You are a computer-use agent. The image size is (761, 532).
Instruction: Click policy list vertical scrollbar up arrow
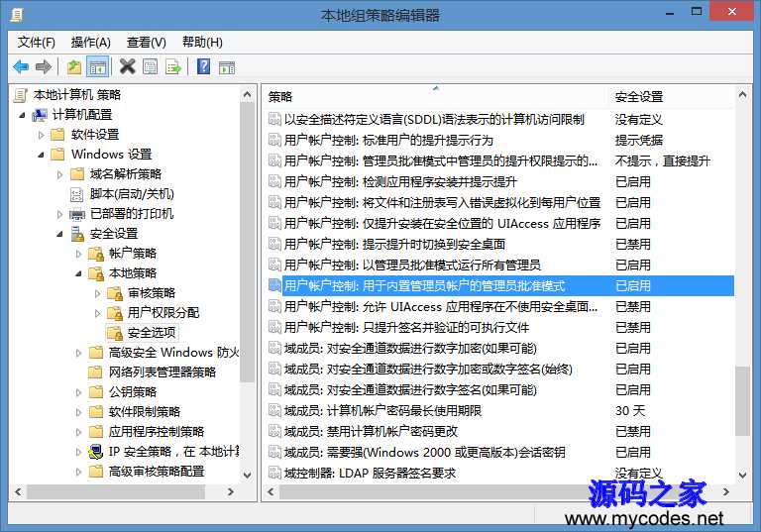pyautogui.click(x=742, y=95)
